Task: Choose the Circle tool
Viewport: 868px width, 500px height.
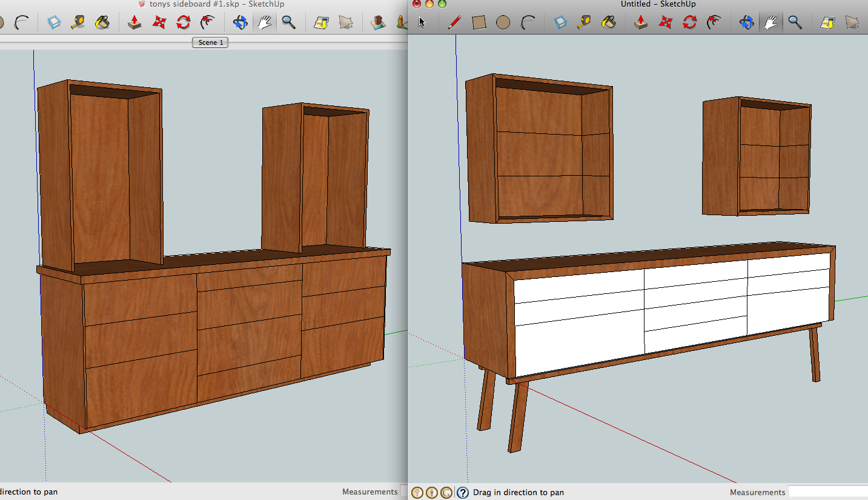Action: point(503,22)
